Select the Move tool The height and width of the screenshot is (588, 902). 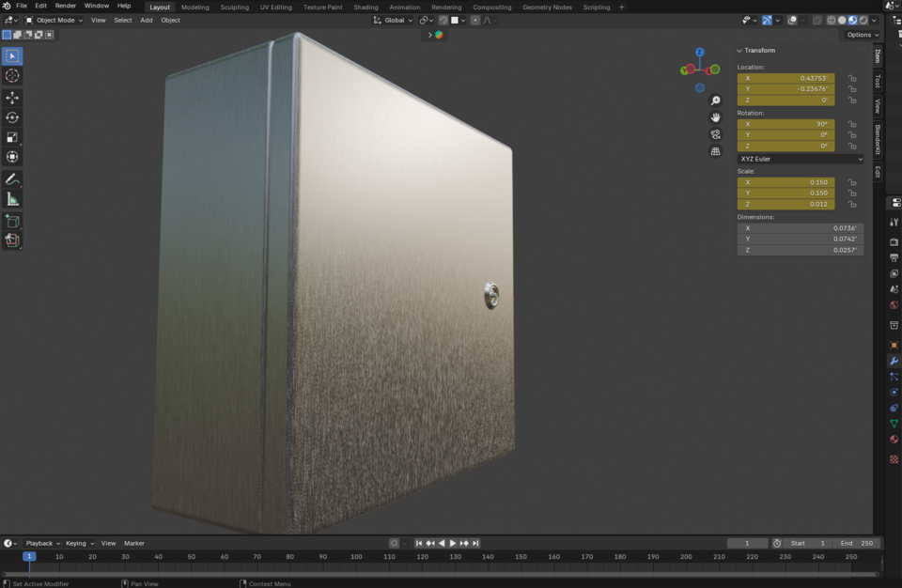click(12, 96)
